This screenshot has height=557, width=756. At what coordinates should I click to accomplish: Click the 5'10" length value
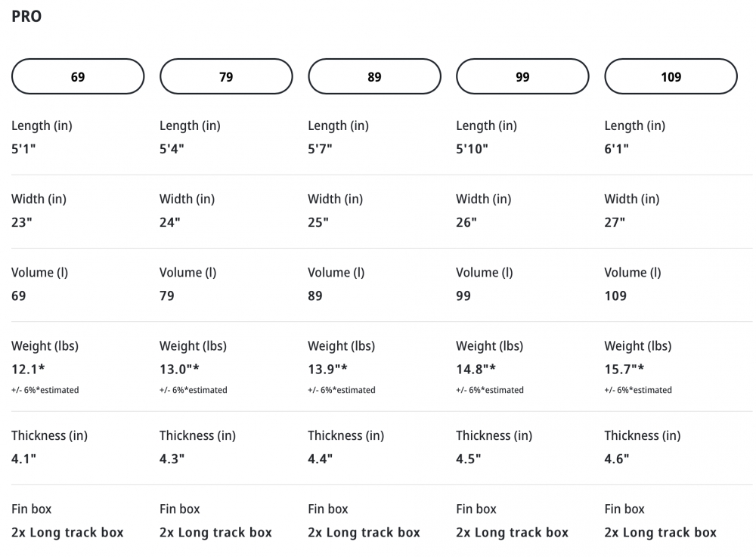pos(472,149)
